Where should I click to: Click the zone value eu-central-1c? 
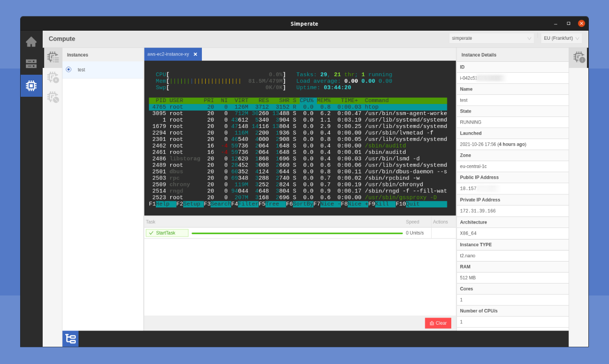coord(473,166)
